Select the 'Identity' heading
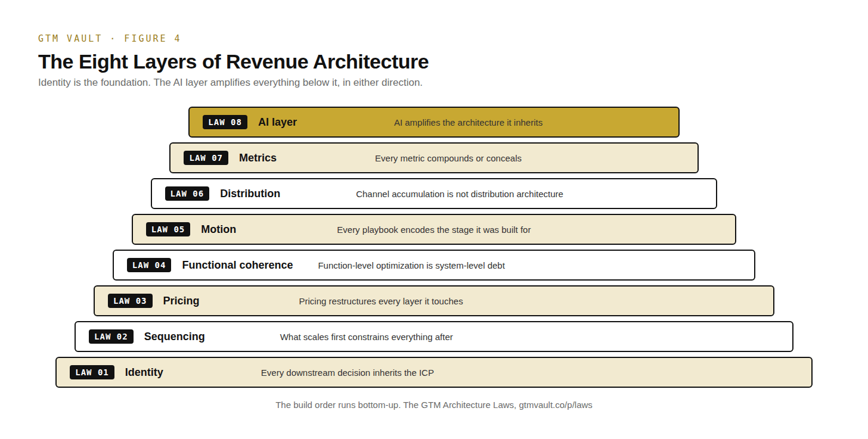Viewport: 868px width, 439px height. [x=144, y=372]
